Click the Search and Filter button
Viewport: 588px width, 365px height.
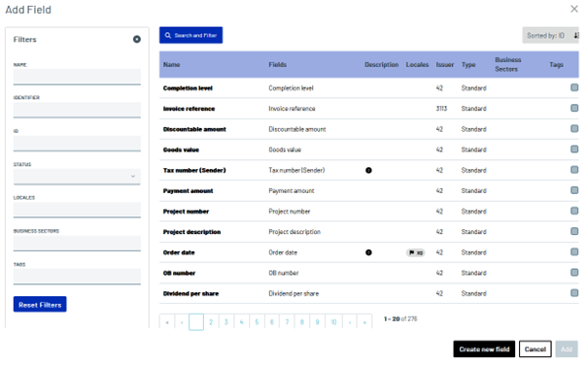[x=190, y=35]
